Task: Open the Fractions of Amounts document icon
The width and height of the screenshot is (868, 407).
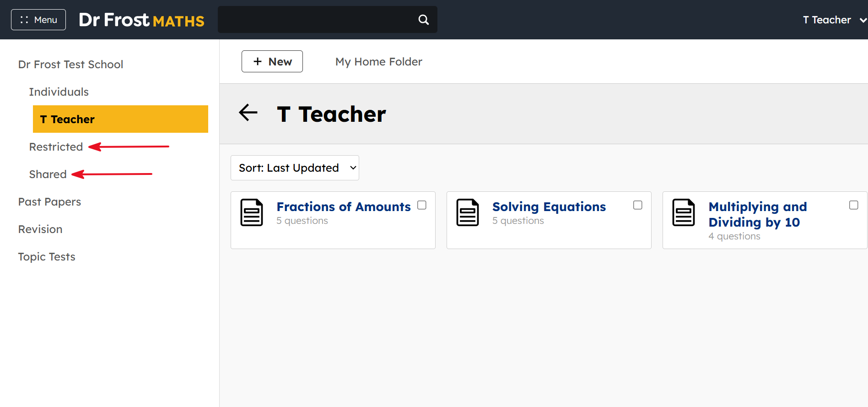Action: coord(252,212)
